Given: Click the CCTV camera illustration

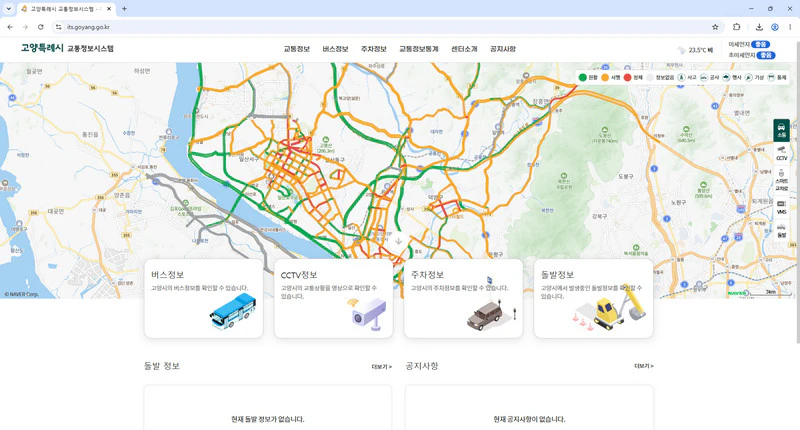Looking at the screenshot, I should tap(368, 312).
